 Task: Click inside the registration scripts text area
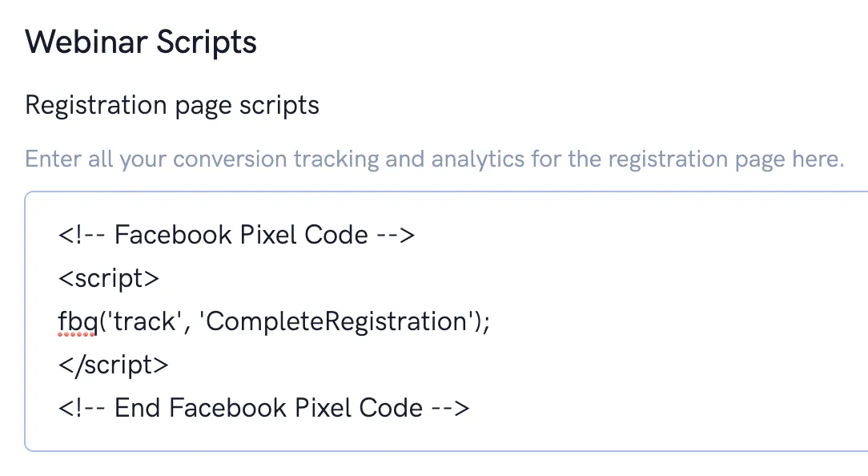(x=446, y=321)
